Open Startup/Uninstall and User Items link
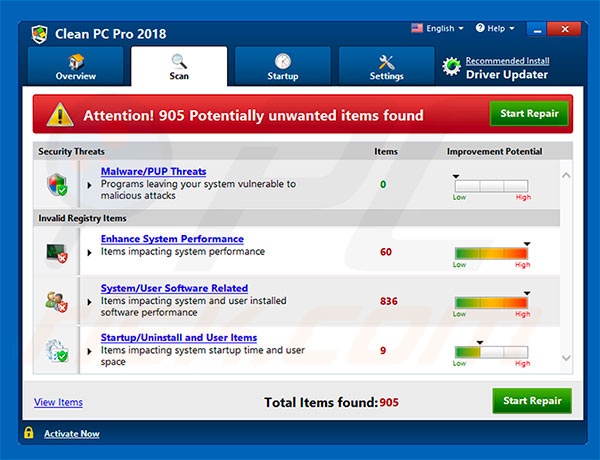 coord(179,338)
